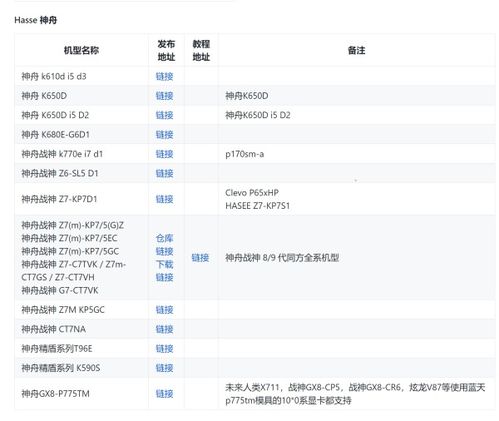Screen dimensions: 499x421
Task: Open the 链接 link for 神舟 k610d i5 d3
Action: coord(164,76)
